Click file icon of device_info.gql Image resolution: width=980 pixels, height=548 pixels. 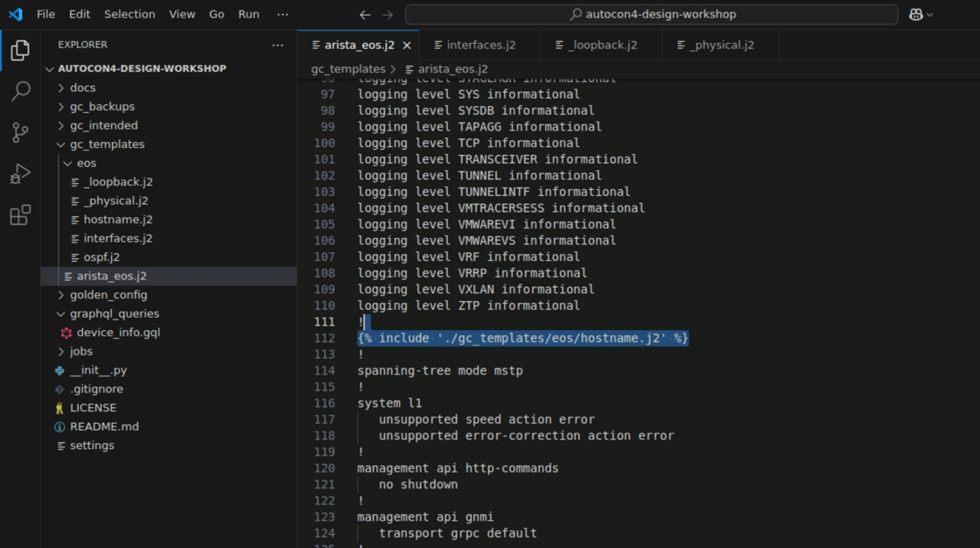pyautogui.click(x=66, y=333)
